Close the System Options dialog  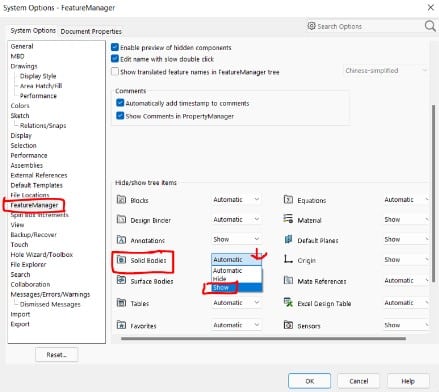pos(431,7)
